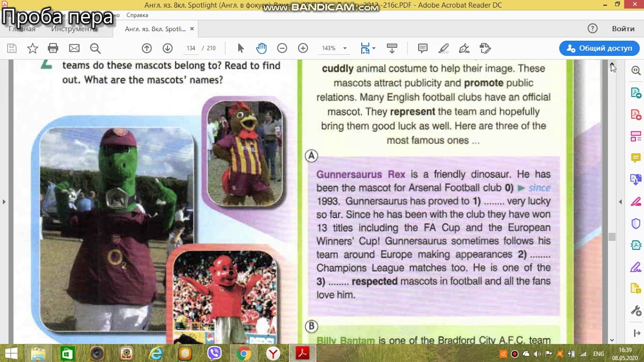This screenshot has width=644, height=362.
Task: Zoom in with plus button
Action: pyautogui.click(x=303, y=48)
